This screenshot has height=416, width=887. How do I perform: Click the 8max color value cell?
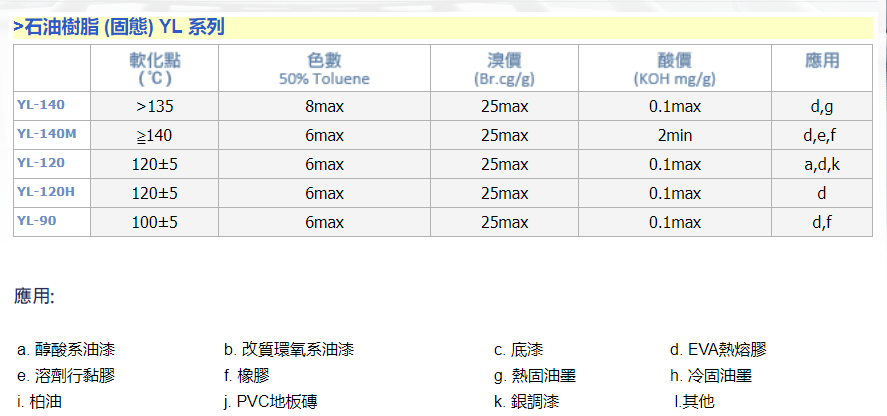324,106
